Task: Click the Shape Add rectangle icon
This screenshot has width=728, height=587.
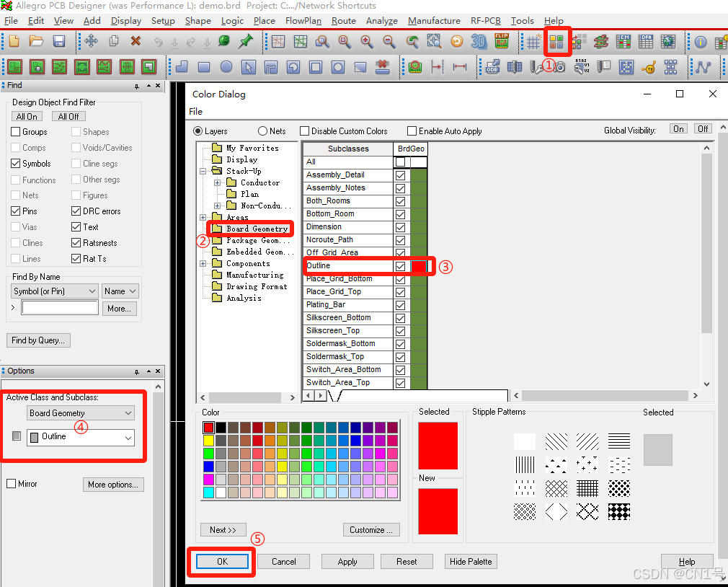Action: [204, 67]
